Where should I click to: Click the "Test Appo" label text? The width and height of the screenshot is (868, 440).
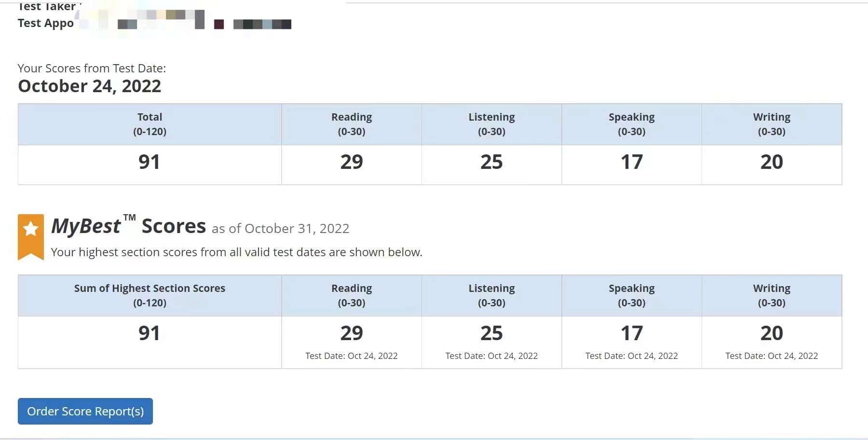coord(46,23)
